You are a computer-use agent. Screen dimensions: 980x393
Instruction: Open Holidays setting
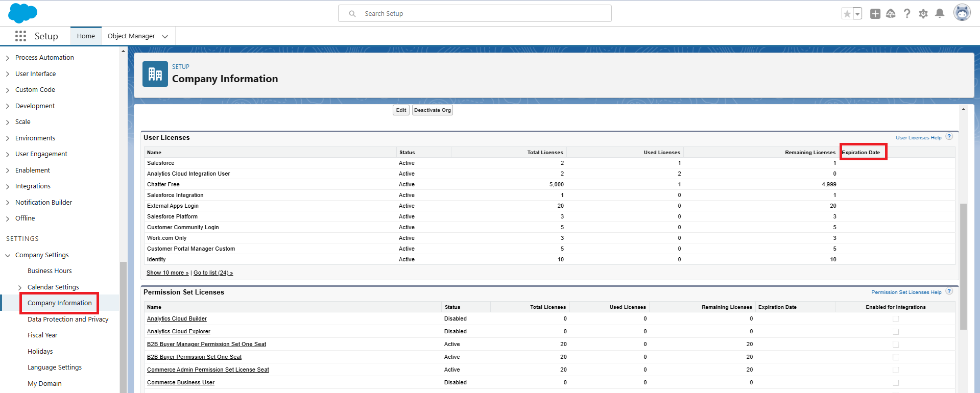40,352
